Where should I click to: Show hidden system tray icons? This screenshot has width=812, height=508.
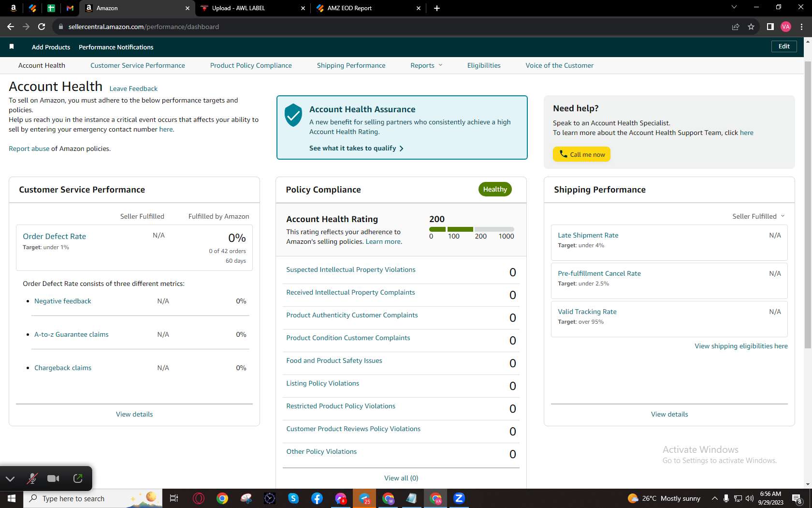(715, 498)
